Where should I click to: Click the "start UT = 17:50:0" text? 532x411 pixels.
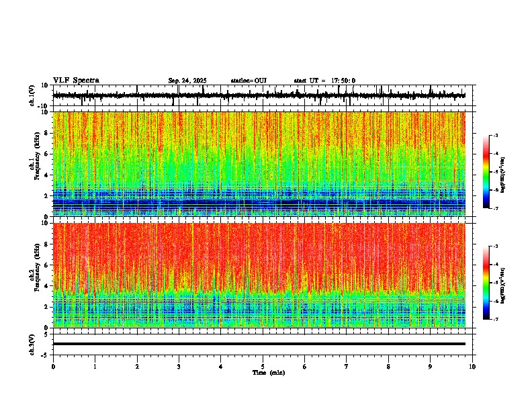324,81
